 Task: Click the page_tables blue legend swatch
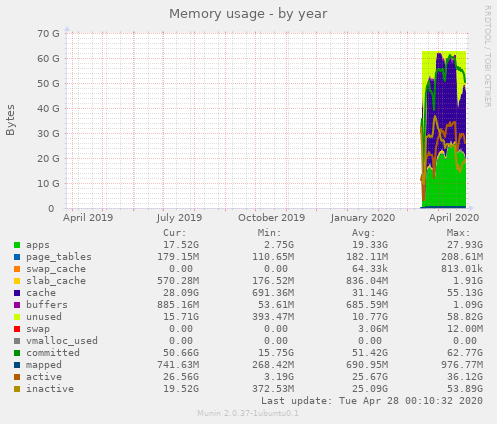(17, 257)
